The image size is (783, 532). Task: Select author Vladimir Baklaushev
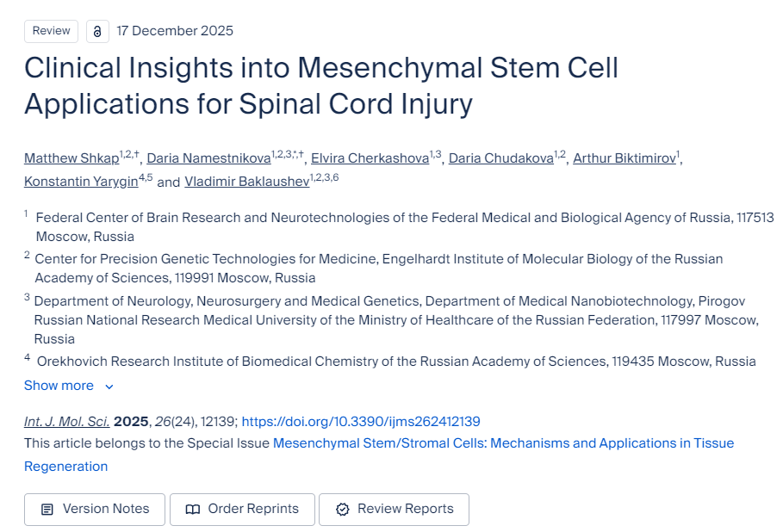click(247, 182)
